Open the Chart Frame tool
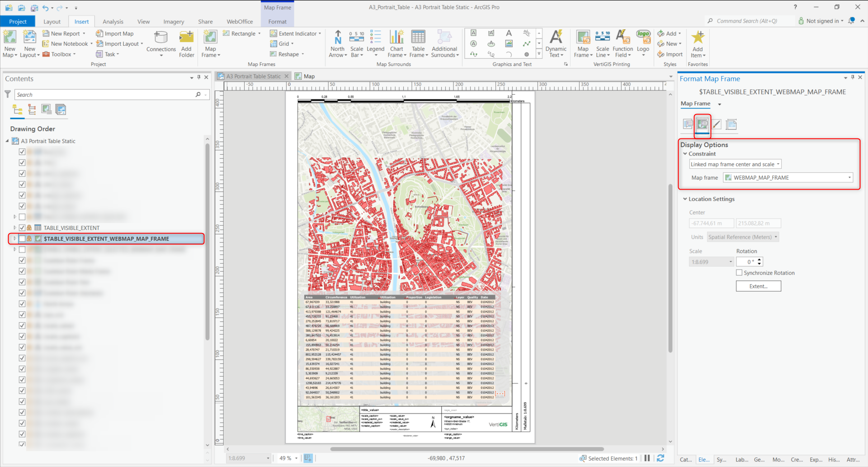Viewport: 868px width, 467px height. click(x=396, y=37)
